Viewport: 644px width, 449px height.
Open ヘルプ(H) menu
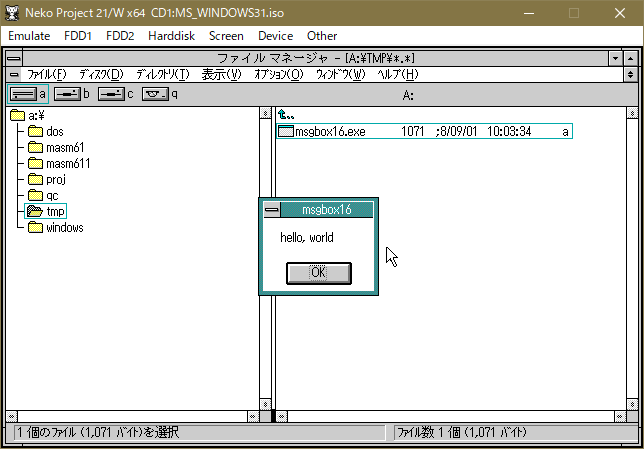click(x=398, y=74)
